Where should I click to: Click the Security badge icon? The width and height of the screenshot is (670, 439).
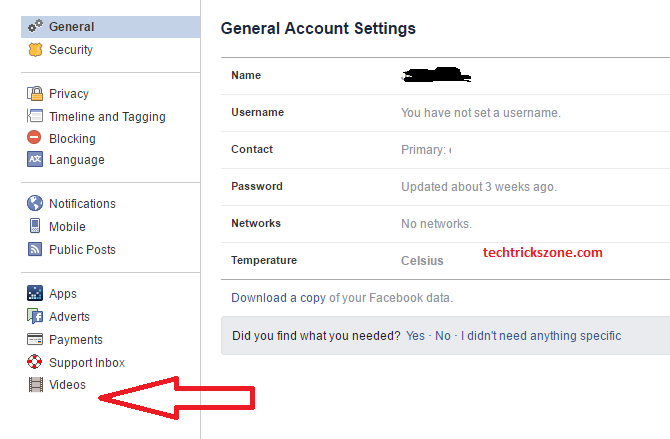35,49
